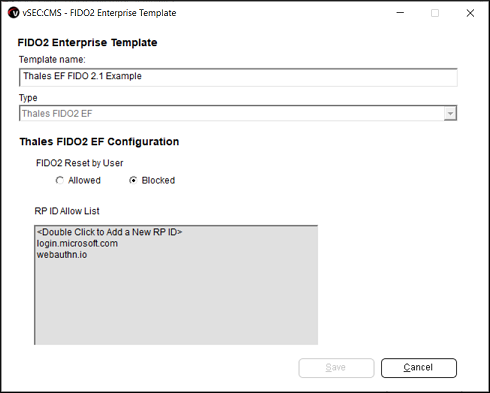Select the Add a New RP ID entry
The image size is (490, 393).
pos(110,232)
